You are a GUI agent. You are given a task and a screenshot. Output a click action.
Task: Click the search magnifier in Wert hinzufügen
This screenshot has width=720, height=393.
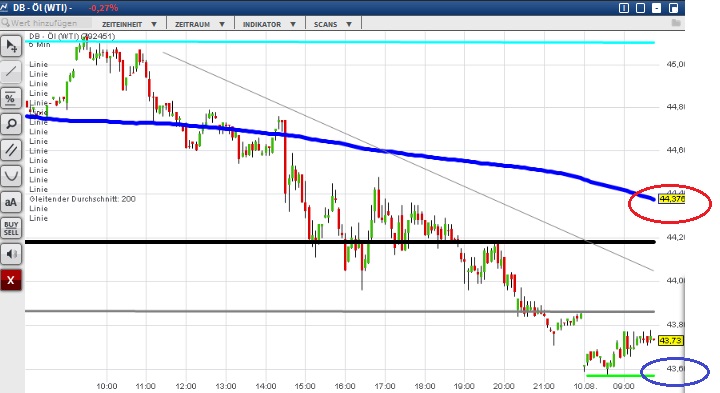6,23
